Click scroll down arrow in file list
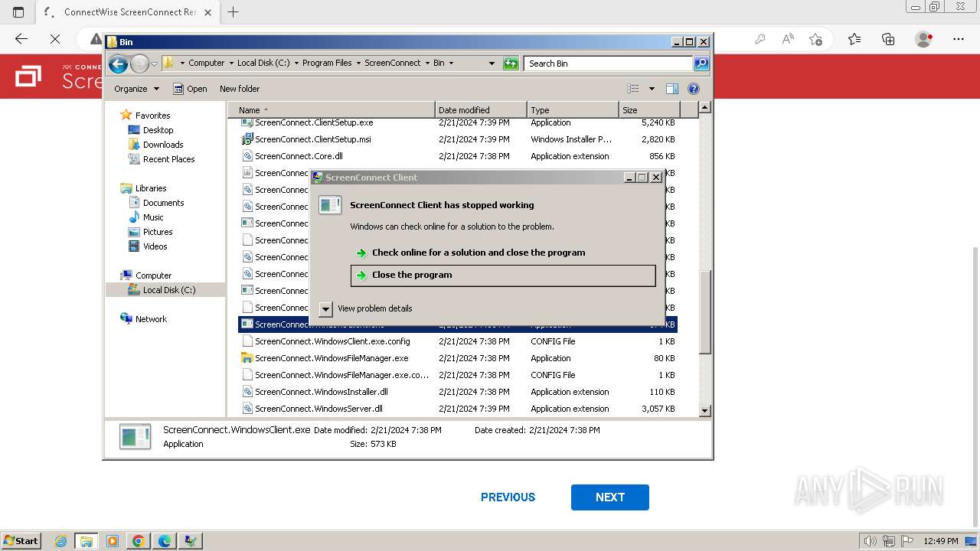 pyautogui.click(x=705, y=411)
